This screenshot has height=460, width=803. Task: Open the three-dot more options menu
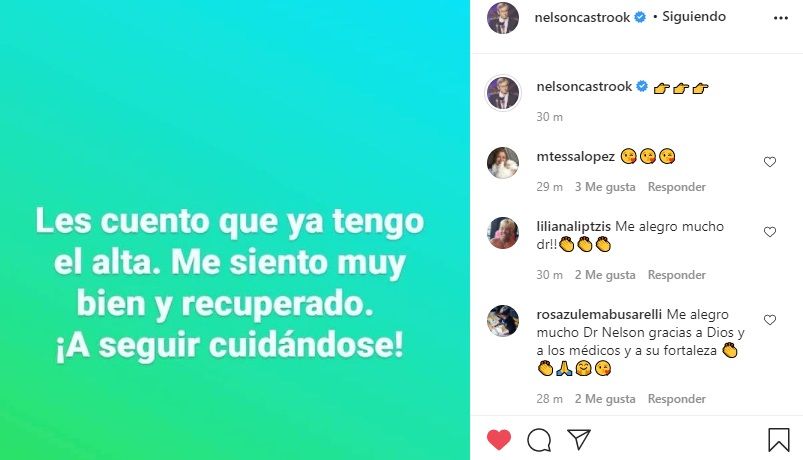(x=780, y=18)
